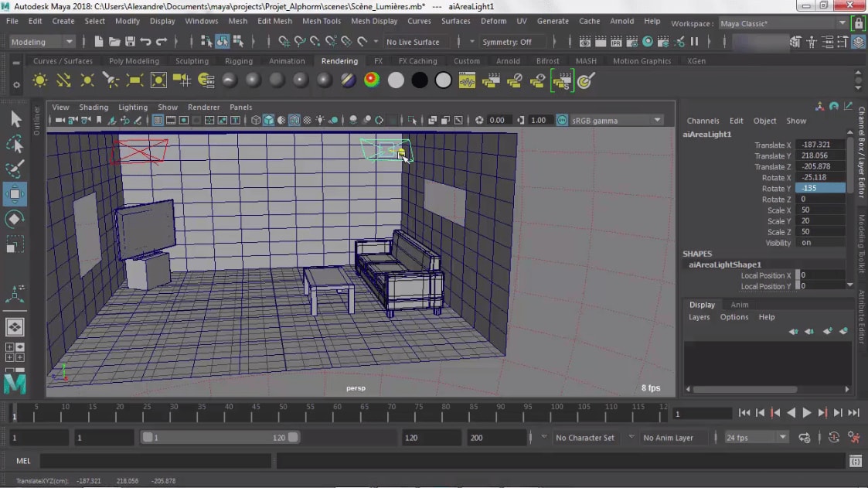Toggle the viewport grid display

(158, 120)
